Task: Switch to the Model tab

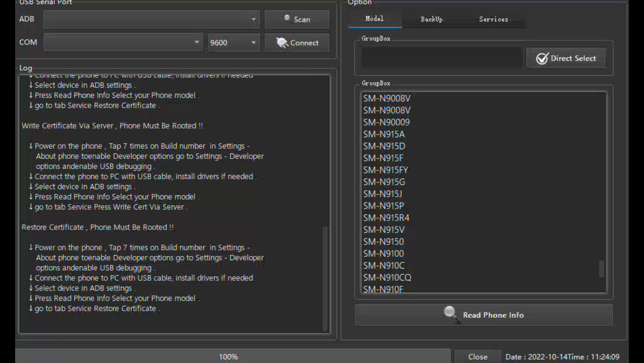Action: click(375, 19)
